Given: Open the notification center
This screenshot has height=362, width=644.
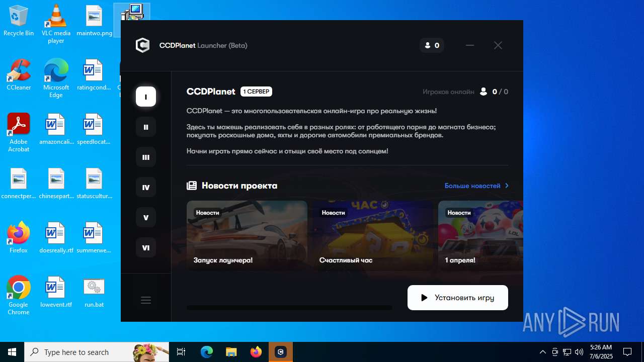Looking at the screenshot, I should [x=627, y=352].
